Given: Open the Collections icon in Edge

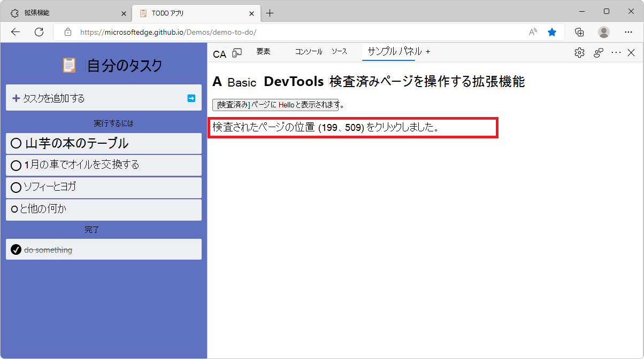Looking at the screenshot, I should 579,32.
